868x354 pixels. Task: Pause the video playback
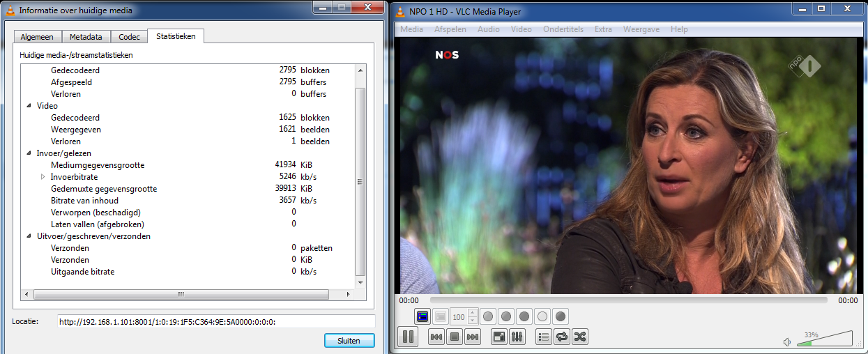409,337
